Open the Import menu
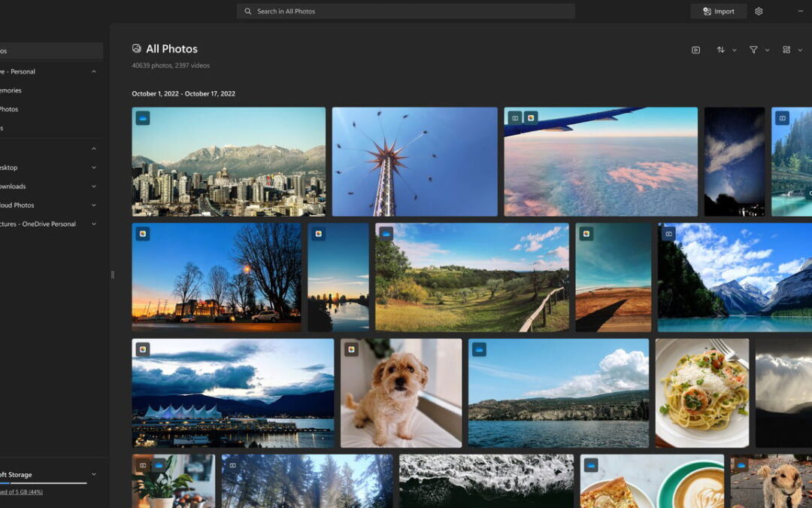Screen dimensions: 812x508 (x=717, y=11)
